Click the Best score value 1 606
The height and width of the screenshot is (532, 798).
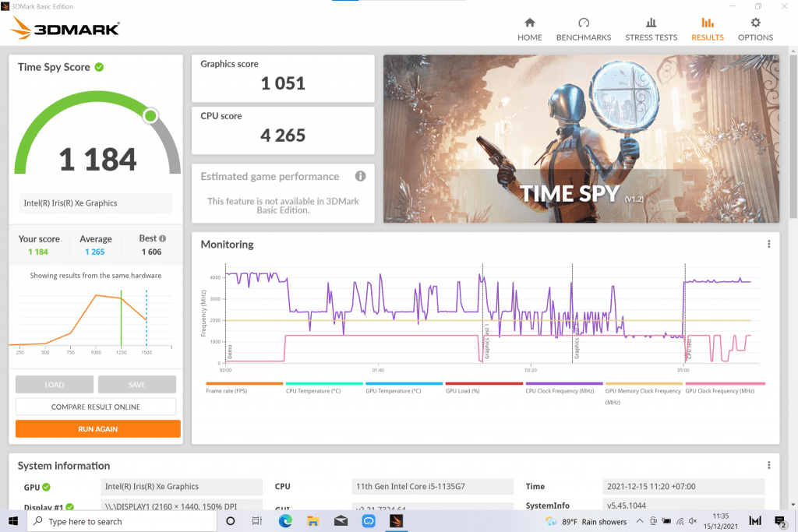(x=152, y=252)
